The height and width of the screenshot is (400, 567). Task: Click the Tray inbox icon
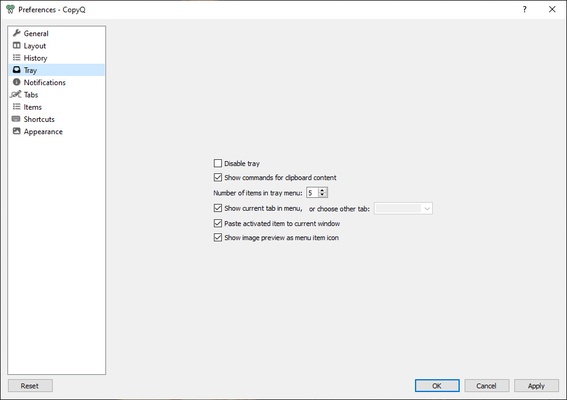pyautogui.click(x=16, y=69)
